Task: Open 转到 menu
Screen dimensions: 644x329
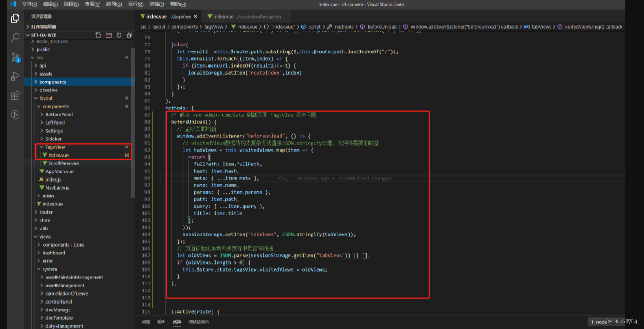Action: [114, 4]
